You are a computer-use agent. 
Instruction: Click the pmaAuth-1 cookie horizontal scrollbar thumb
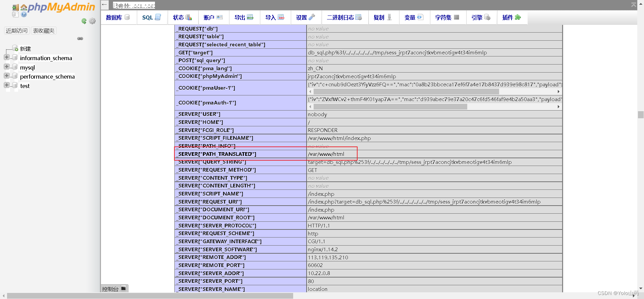pyautogui.click(x=390, y=106)
